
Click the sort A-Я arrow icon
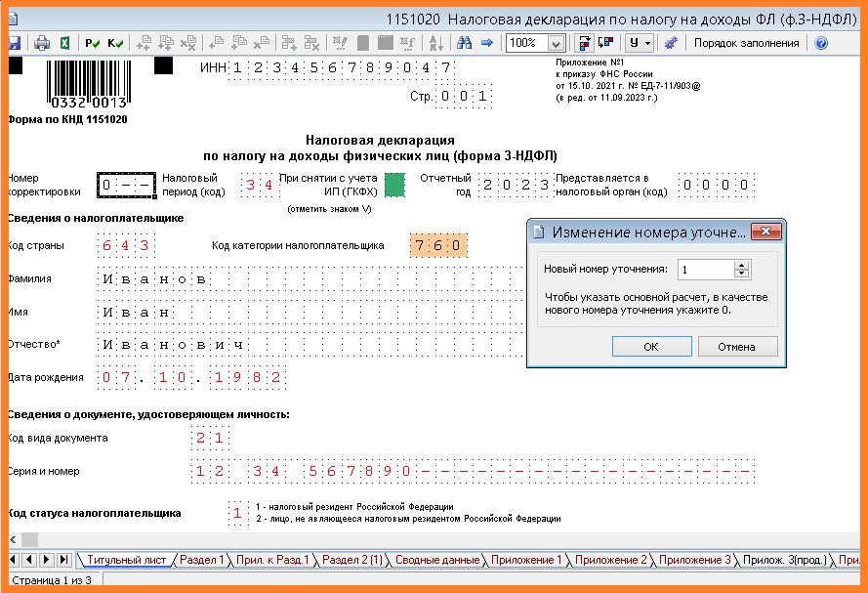tap(435, 43)
